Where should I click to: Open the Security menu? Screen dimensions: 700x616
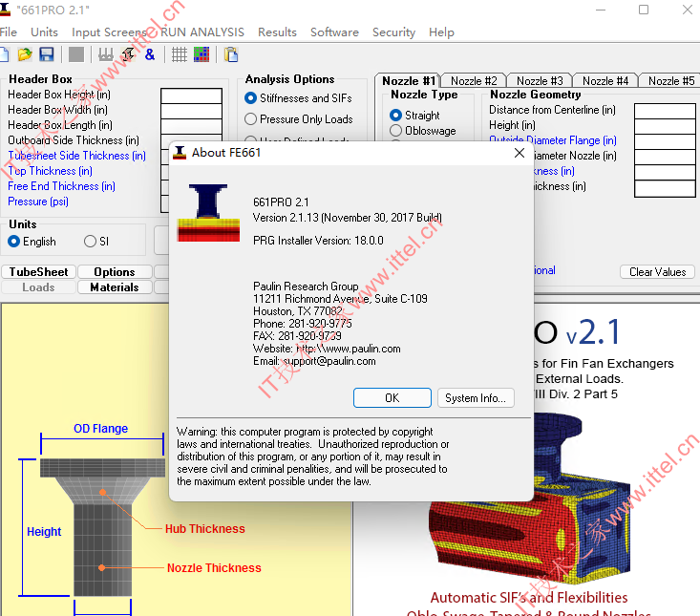pyautogui.click(x=393, y=32)
